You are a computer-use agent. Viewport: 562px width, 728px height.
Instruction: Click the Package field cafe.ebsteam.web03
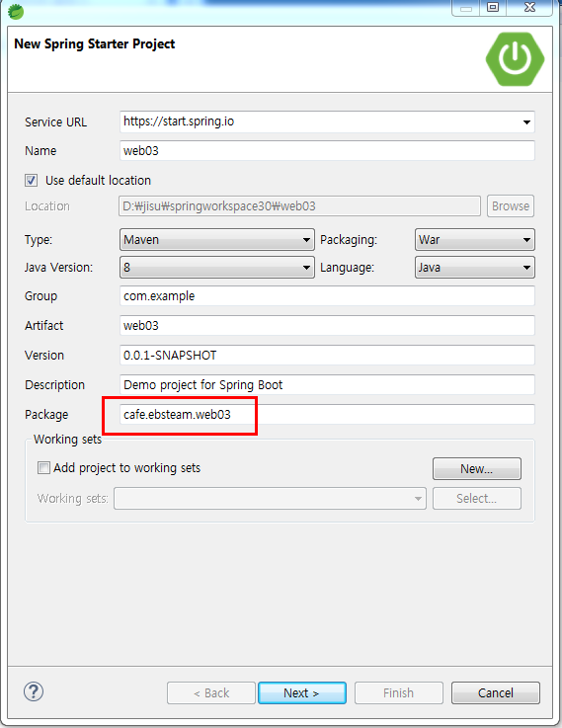(x=327, y=414)
